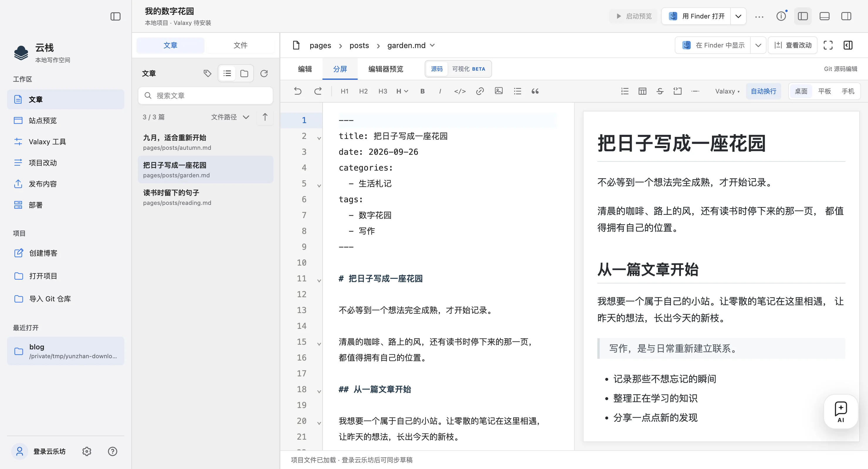Insert a link with chain icon
868x469 pixels.
pos(480,91)
